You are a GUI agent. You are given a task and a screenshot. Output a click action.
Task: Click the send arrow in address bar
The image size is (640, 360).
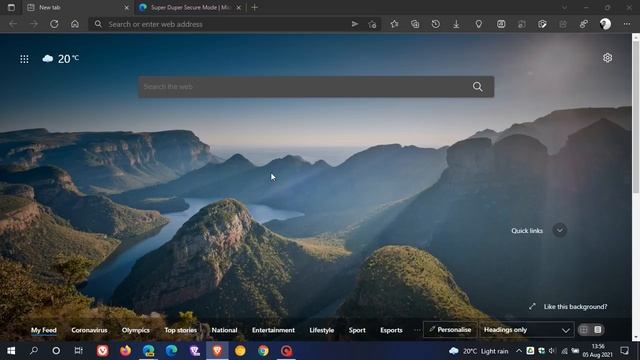click(355, 24)
